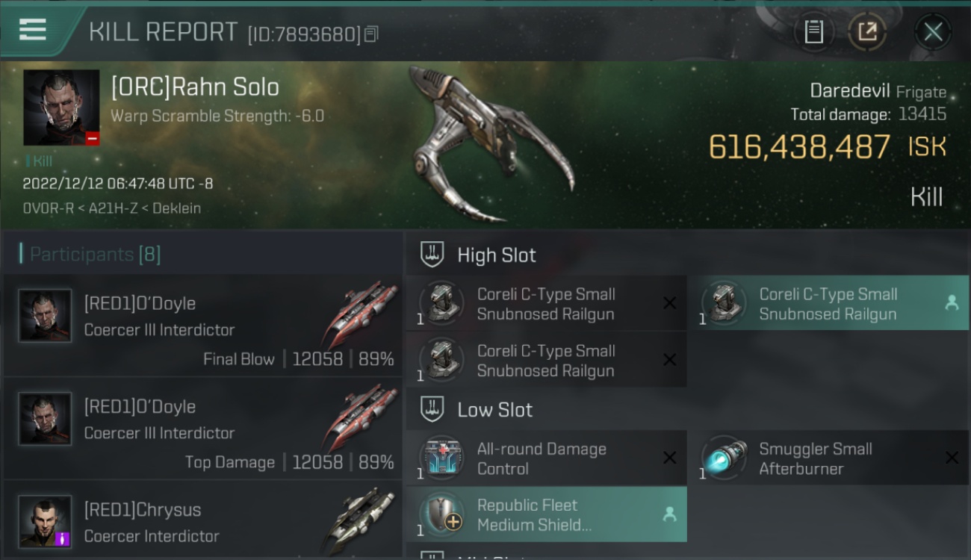Copy the kill report ID
Viewport: 971px width, 560px height.
372,34
